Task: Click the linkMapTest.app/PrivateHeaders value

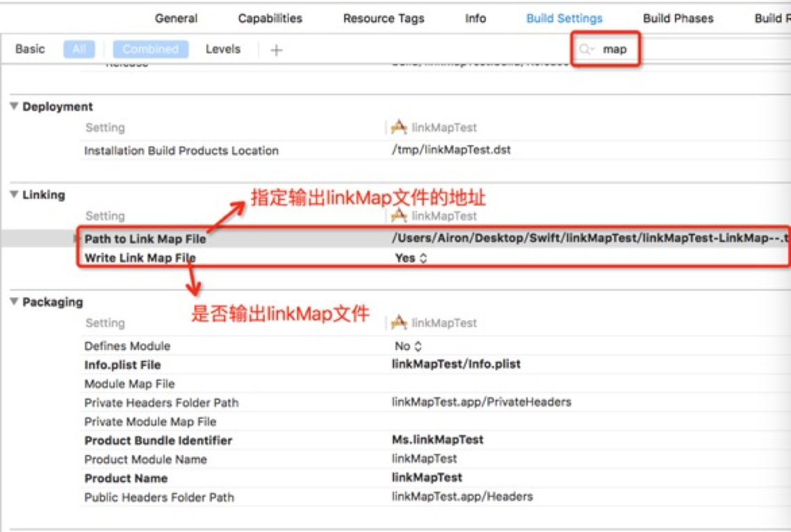Action: coord(481,402)
